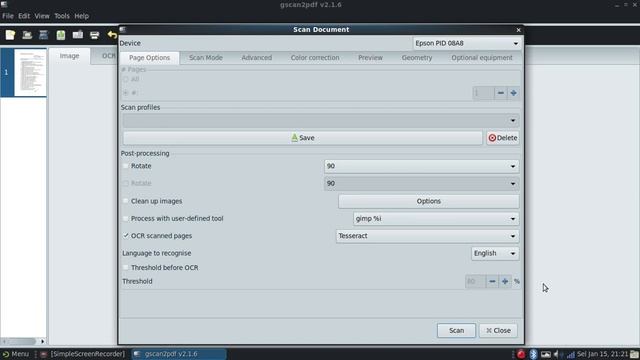The image size is (640, 360).
Task: Select the Image tab in main window
Action: point(69,56)
